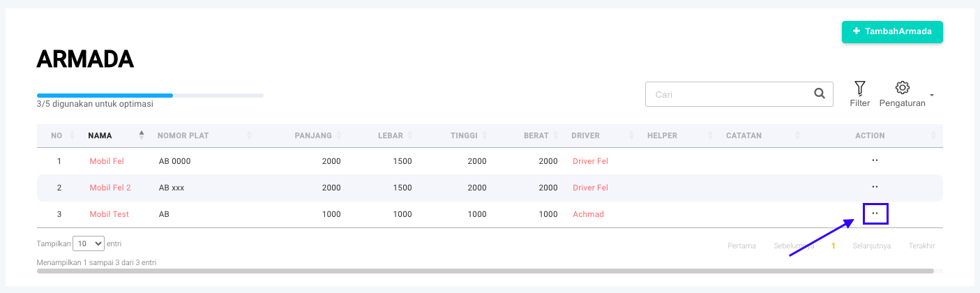Image resolution: width=980 pixels, height=293 pixels.
Task: Sort by Berat column header
Action: [x=536, y=135]
